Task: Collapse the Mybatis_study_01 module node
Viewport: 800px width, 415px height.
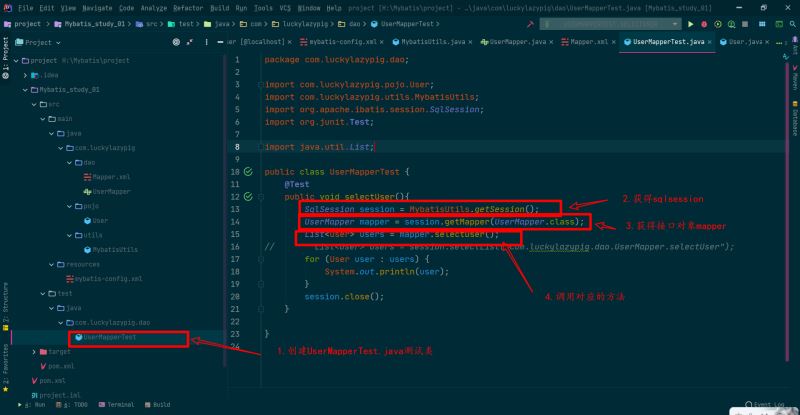Action: click(25, 89)
